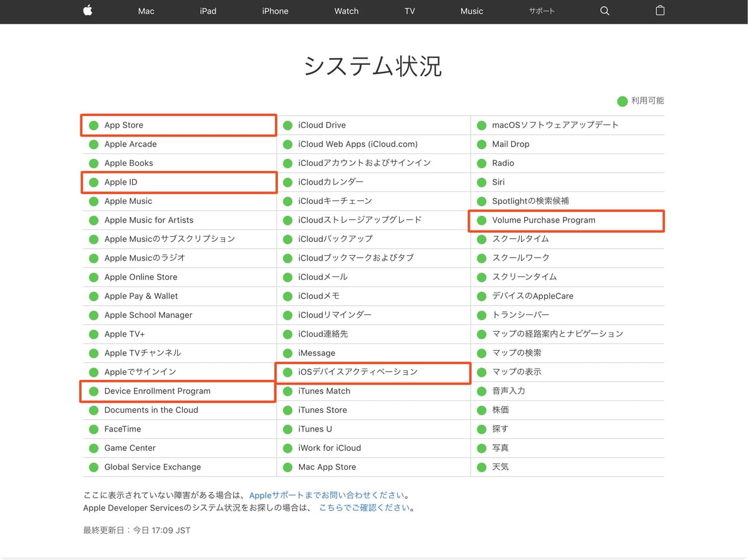This screenshot has height=560, width=748.
Task: Click the Documents in the Cloud entry
Action: coord(151,410)
